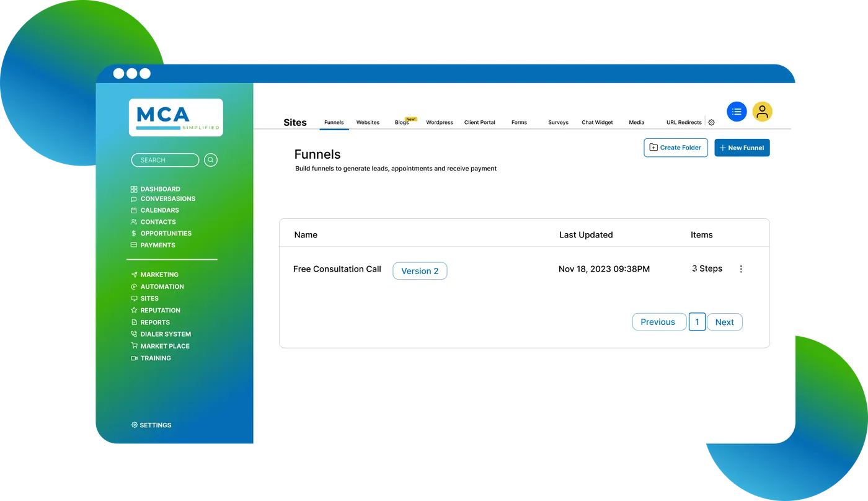This screenshot has height=501, width=868.
Task: Click the search magnifier icon in sidebar
Action: (x=211, y=160)
